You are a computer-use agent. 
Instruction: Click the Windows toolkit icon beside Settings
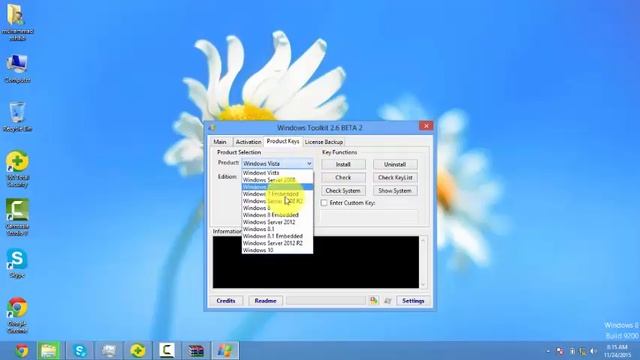click(387, 301)
